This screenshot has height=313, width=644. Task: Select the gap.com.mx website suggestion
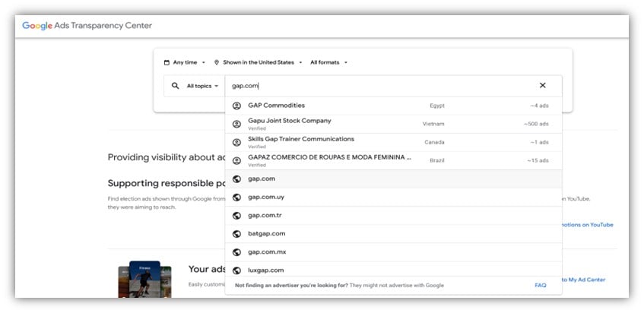click(393, 252)
